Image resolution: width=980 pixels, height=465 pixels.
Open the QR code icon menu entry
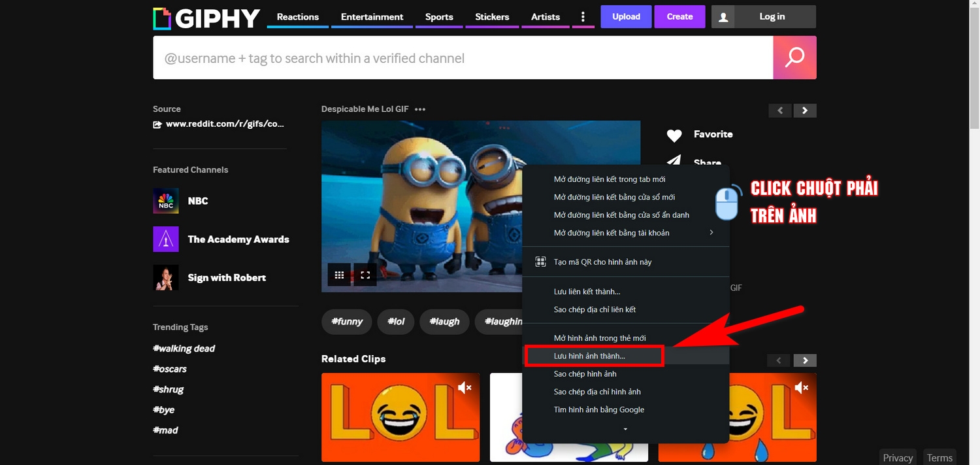540,262
